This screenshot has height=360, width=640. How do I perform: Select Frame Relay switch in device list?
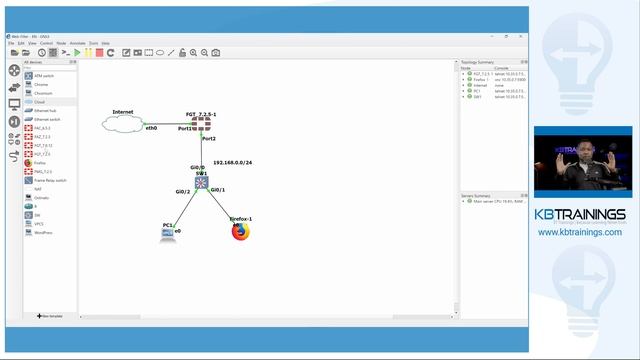point(50,180)
